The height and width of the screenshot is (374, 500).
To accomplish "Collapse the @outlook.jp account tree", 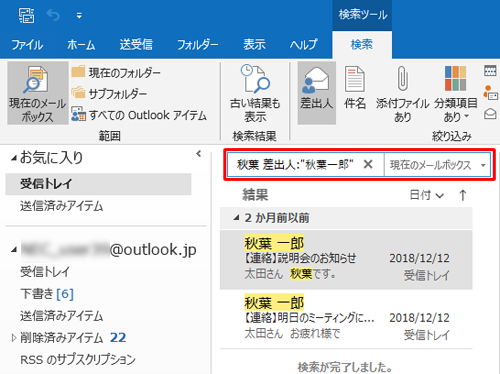I will pyautogui.click(x=14, y=250).
